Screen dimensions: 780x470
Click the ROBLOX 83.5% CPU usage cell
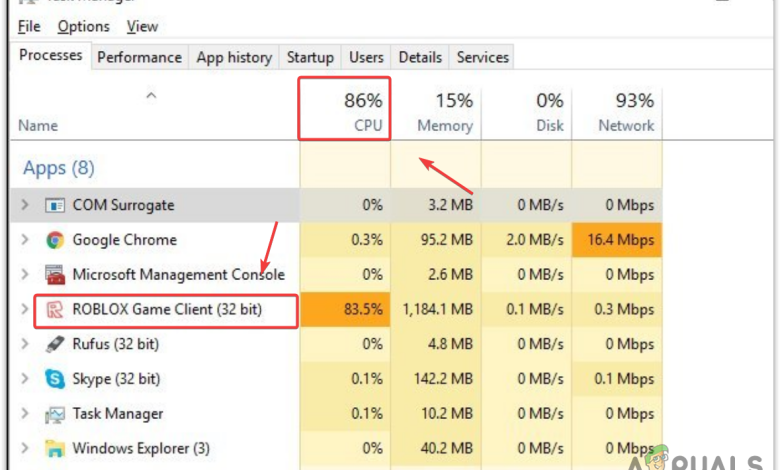coord(345,310)
